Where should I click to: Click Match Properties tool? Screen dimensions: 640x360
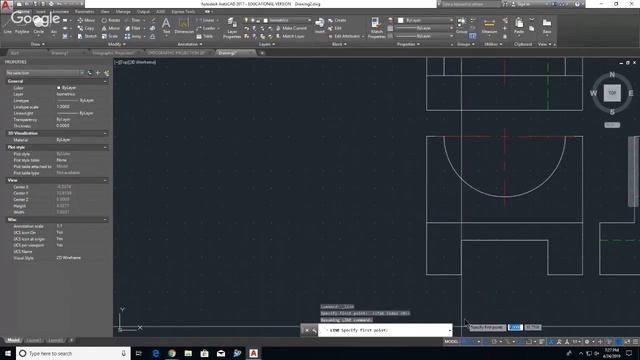[376, 28]
